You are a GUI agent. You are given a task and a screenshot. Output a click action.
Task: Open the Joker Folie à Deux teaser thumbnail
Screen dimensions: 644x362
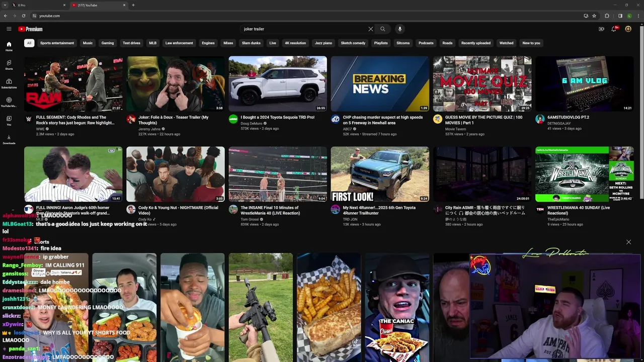pos(176,83)
